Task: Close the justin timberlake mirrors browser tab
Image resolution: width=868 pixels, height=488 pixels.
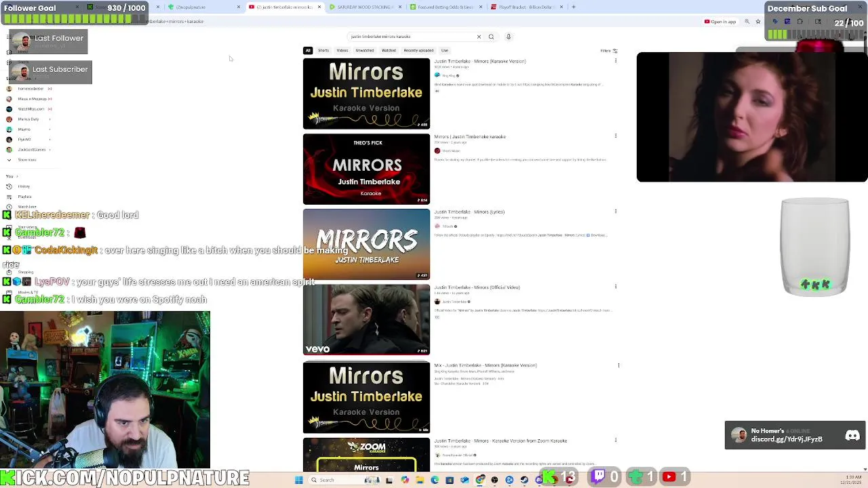Action: point(319,7)
